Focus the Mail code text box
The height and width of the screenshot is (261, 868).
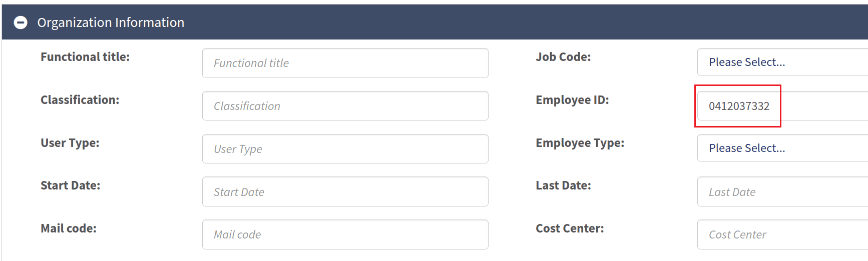[345, 234]
